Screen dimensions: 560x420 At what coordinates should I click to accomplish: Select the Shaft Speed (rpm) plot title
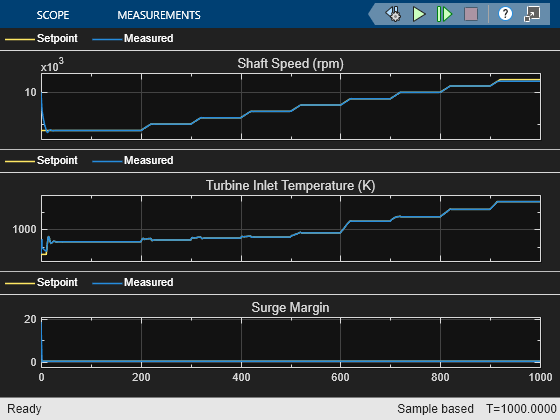[x=290, y=64]
